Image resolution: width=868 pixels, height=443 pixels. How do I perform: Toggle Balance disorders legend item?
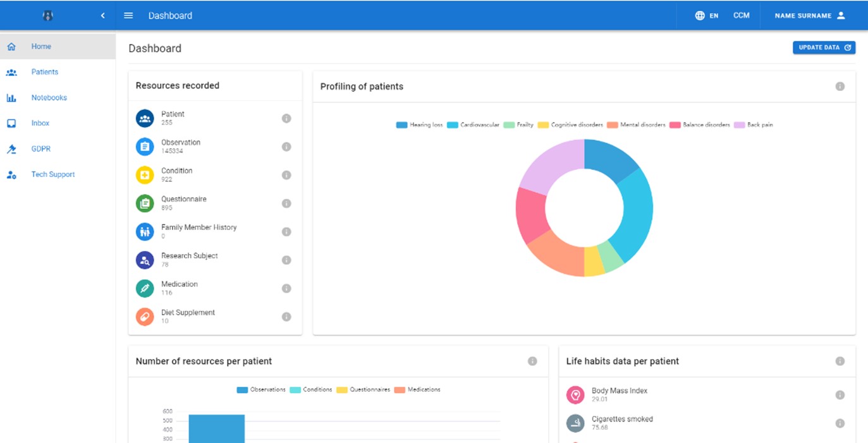pyautogui.click(x=700, y=125)
